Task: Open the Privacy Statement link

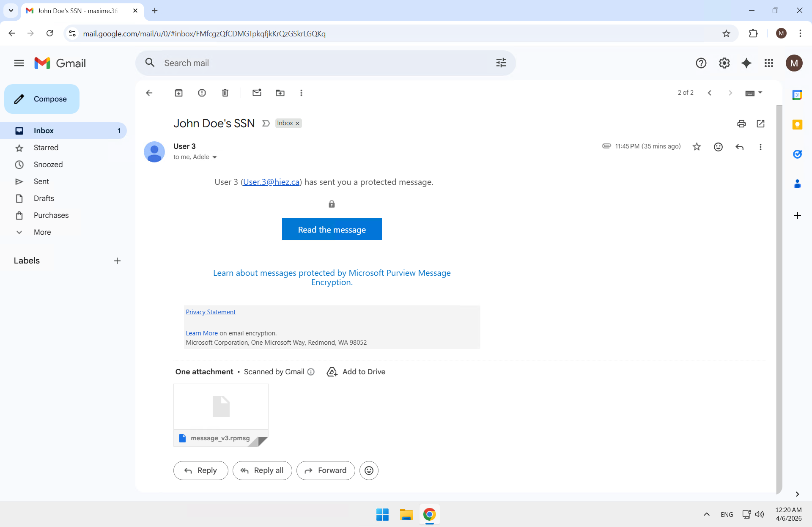Action: [211, 312]
